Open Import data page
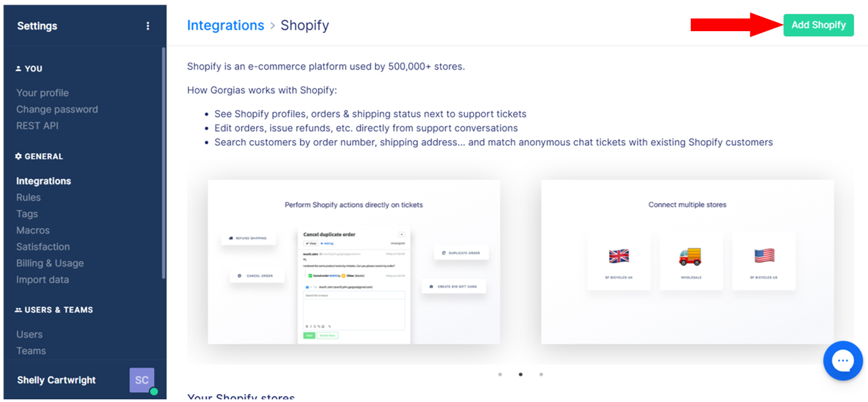This screenshot has width=868, height=402. tap(42, 279)
